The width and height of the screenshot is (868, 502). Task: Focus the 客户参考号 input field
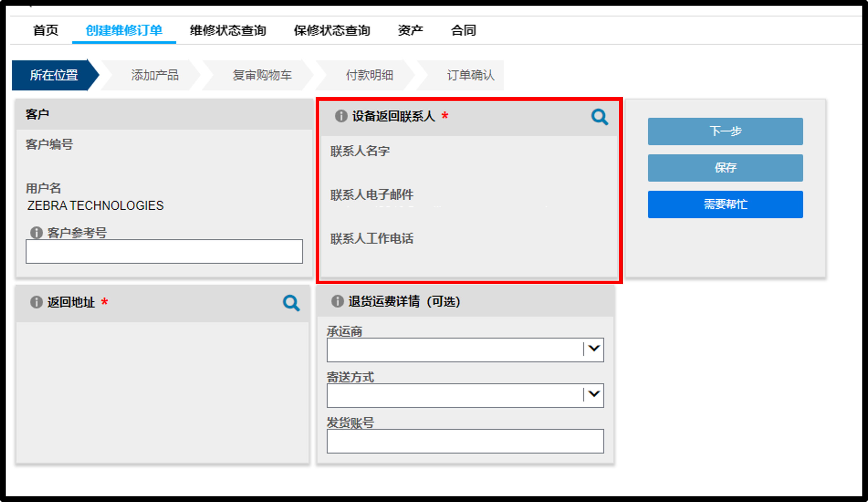tap(164, 251)
